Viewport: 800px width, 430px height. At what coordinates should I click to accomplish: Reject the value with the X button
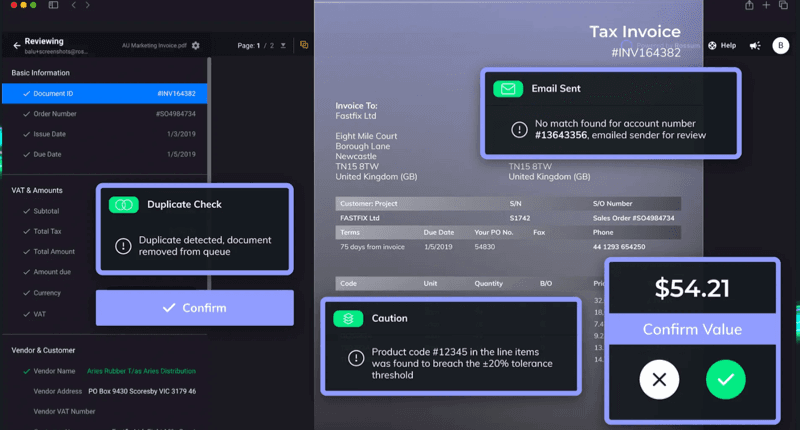tap(659, 380)
